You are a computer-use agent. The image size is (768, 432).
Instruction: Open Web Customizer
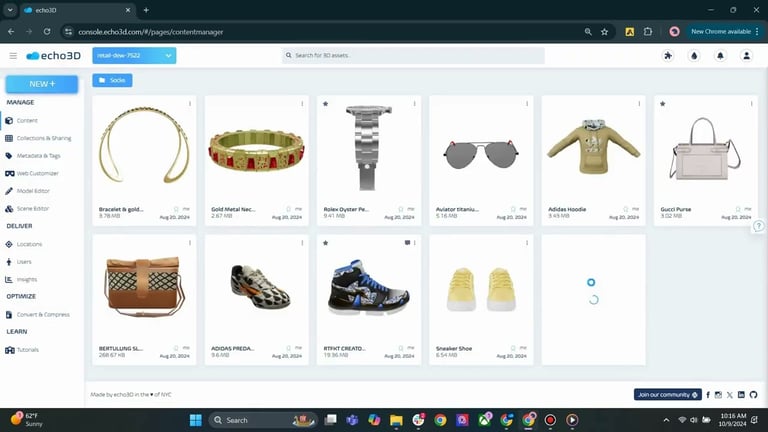click(32, 173)
